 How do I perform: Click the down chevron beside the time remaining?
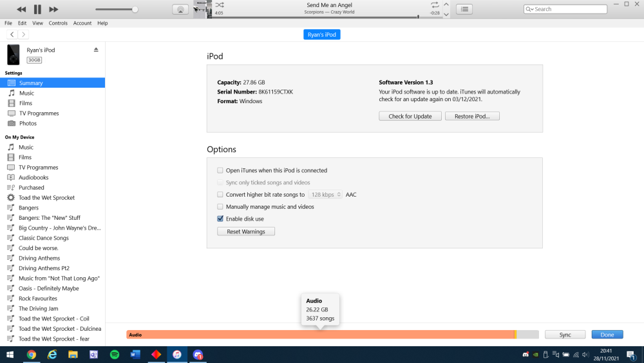(x=446, y=14)
